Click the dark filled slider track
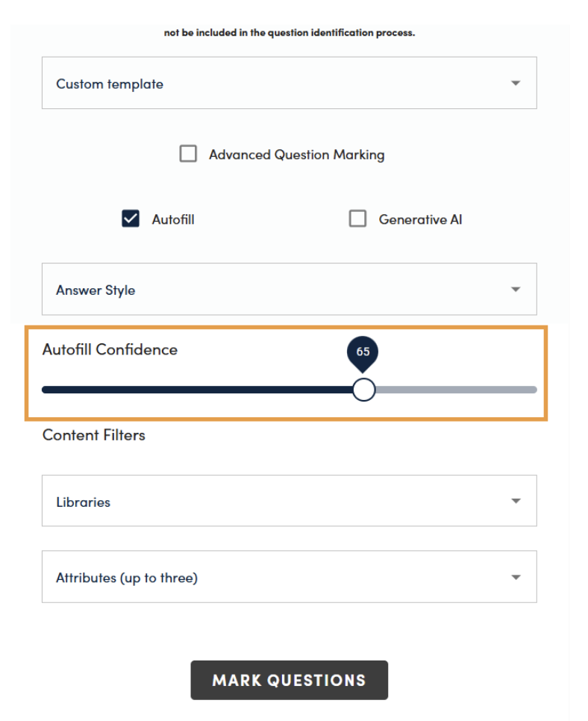Screen dimensions: 588x721 [197, 390]
